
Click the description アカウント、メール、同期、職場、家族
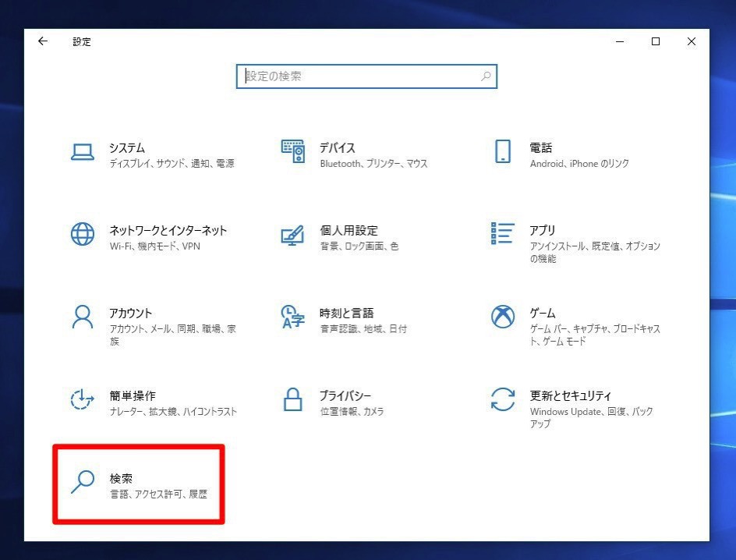point(173,335)
